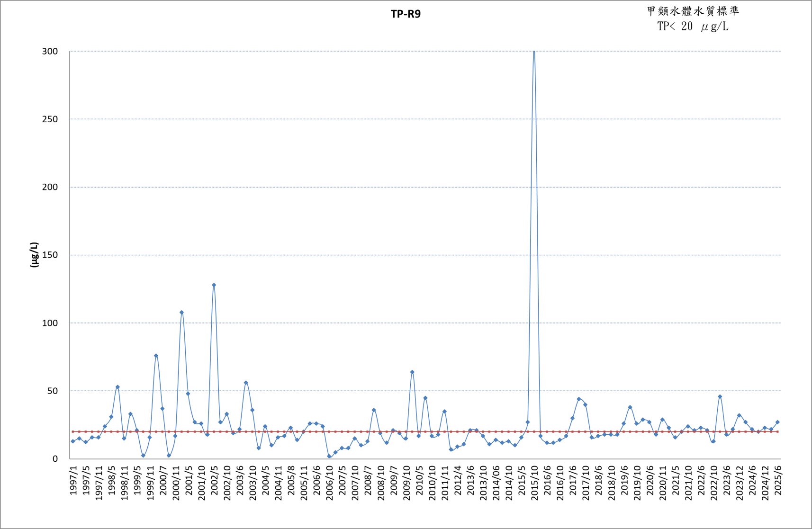Click the last data point at 2025/6
The image size is (812, 529).
click(x=777, y=422)
